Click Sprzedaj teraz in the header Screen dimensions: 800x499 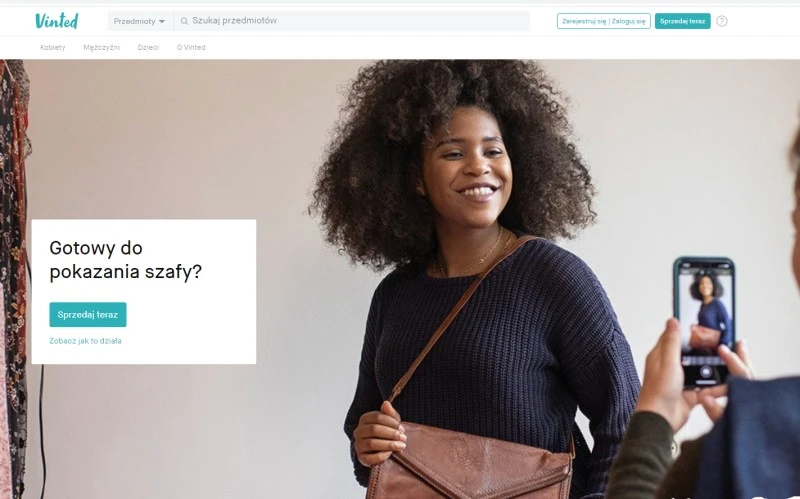tap(683, 21)
